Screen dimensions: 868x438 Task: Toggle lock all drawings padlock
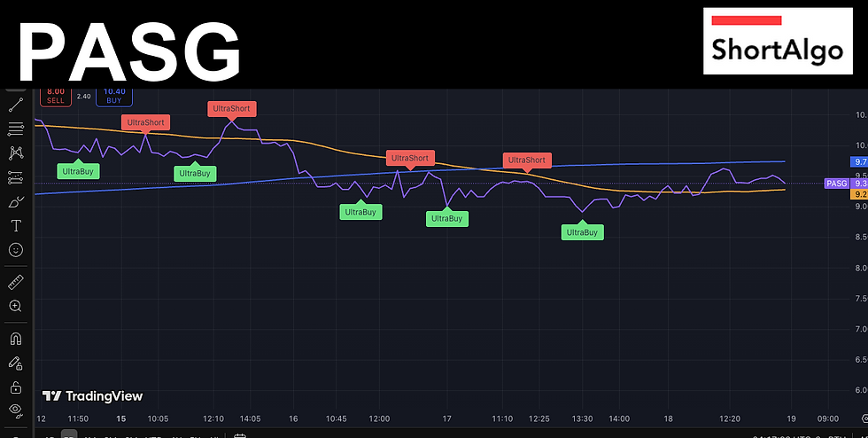coord(16,387)
